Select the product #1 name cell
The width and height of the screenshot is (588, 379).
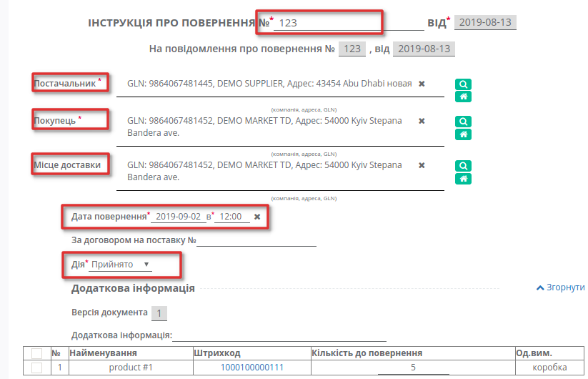coord(131,368)
